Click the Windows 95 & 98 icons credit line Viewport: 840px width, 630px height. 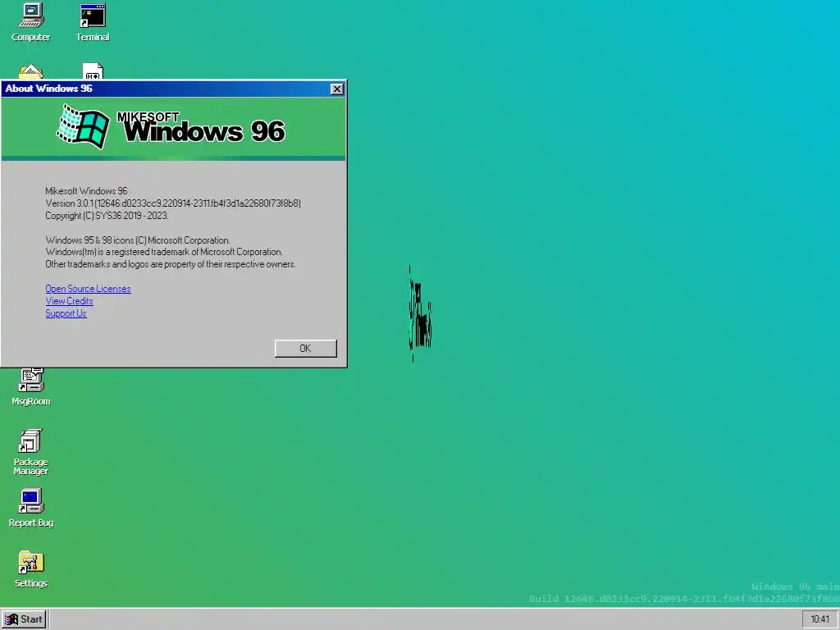coord(138,240)
